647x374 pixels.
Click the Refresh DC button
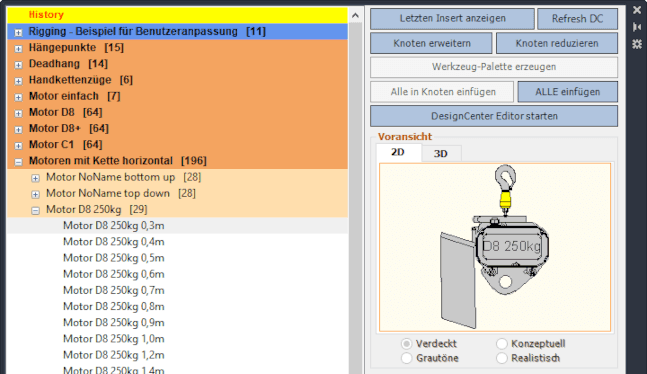coord(577,19)
